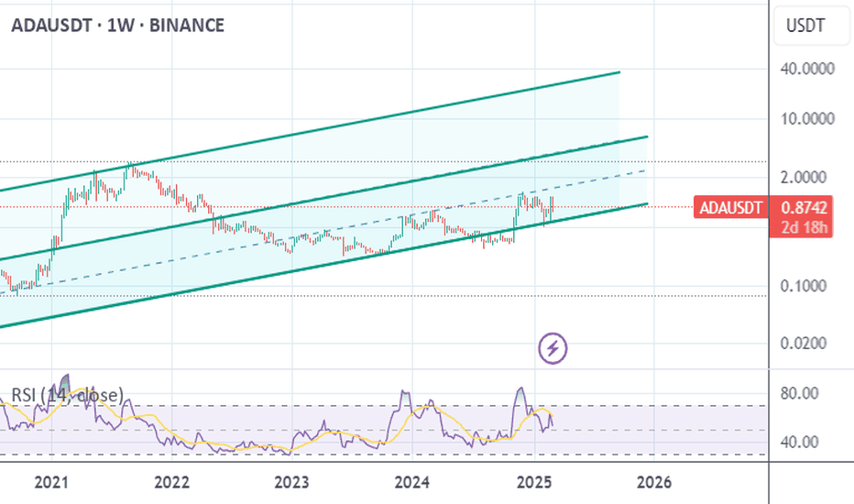Click the 2021 time axis label
The height and width of the screenshot is (504, 854).
click(51, 482)
